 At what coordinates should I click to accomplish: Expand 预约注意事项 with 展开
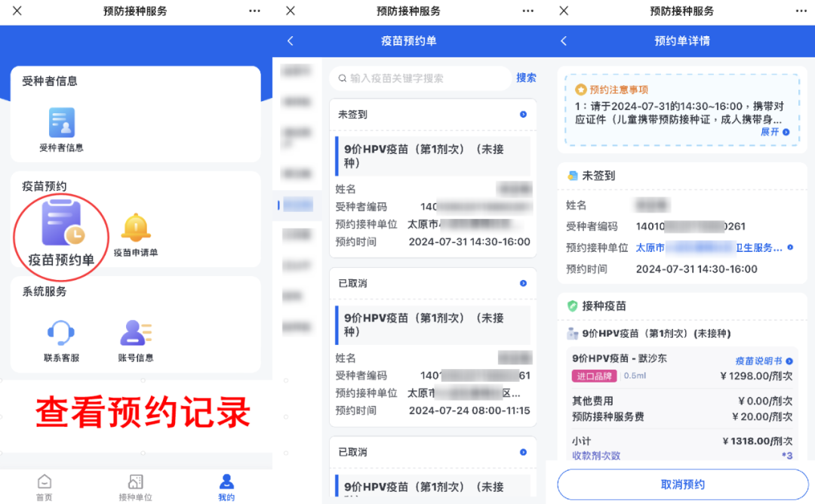coord(775,132)
